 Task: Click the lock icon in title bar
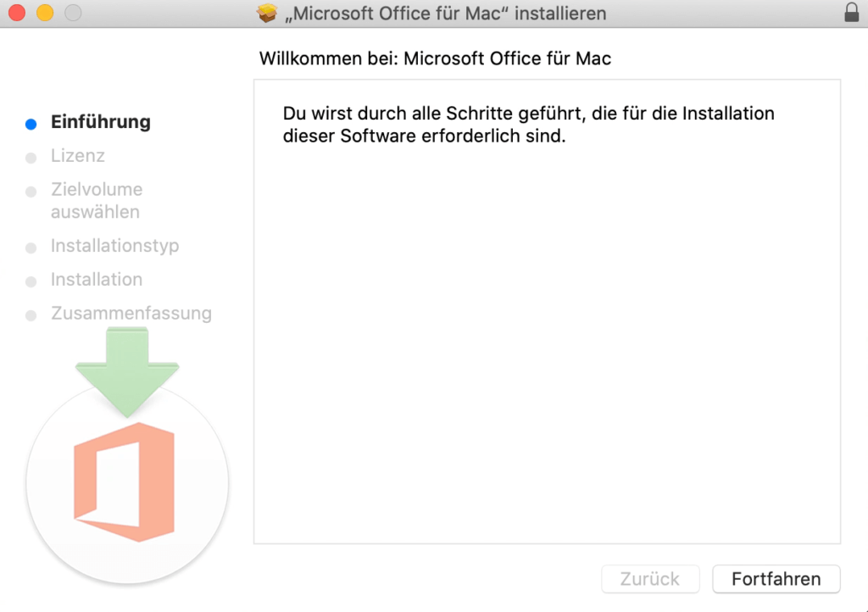click(x=851, y=13)
